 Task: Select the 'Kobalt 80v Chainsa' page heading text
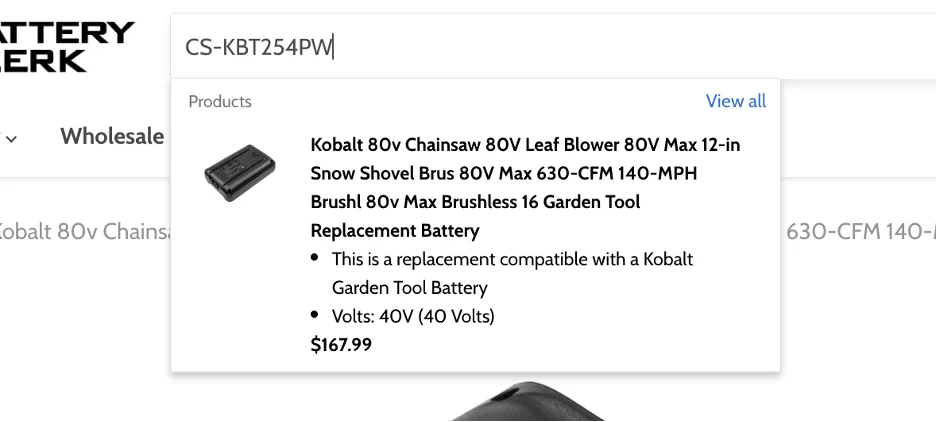coord(85,232)
